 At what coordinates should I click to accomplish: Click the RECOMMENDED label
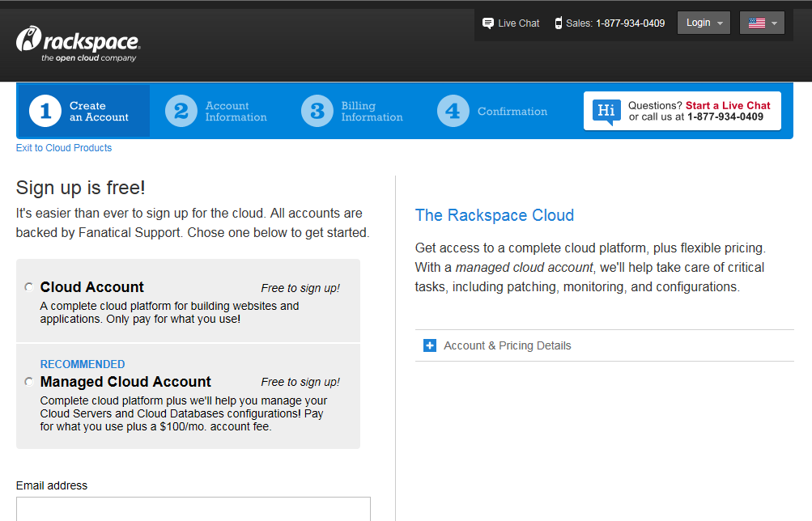83,364
